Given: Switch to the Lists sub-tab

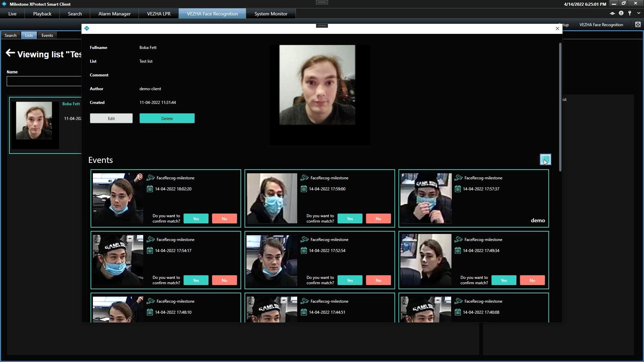Looking at the screenshot, I should 29,35.
